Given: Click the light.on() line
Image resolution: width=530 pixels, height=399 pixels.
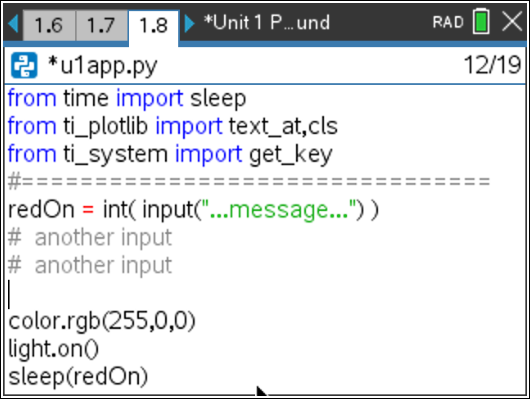Looking at the screenshot, I should tap(53, 349).
